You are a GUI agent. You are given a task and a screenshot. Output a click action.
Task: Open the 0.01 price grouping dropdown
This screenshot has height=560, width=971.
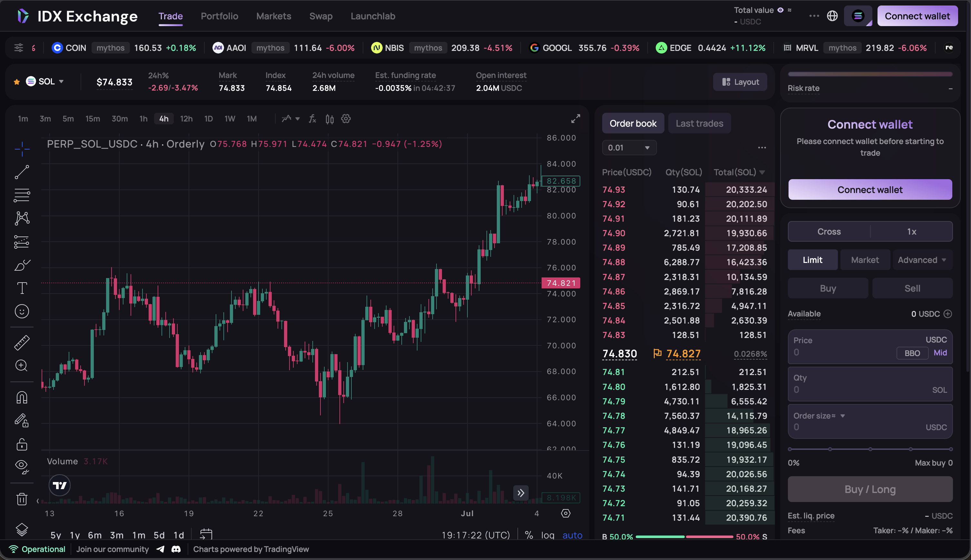coord(629,148)
